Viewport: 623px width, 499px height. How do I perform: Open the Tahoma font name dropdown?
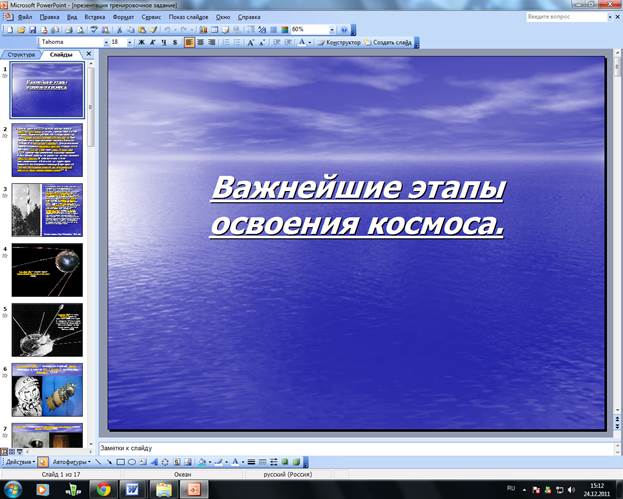pos(104,43)
